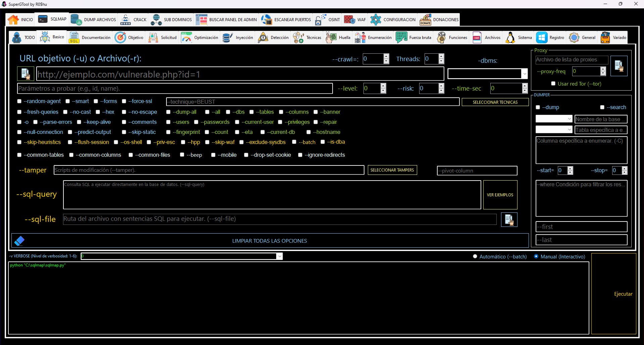Select the SUB DOMINIOS globe icon
Image resolution: width=644 pixels, height=345 pixels.
tap(156, 20)
